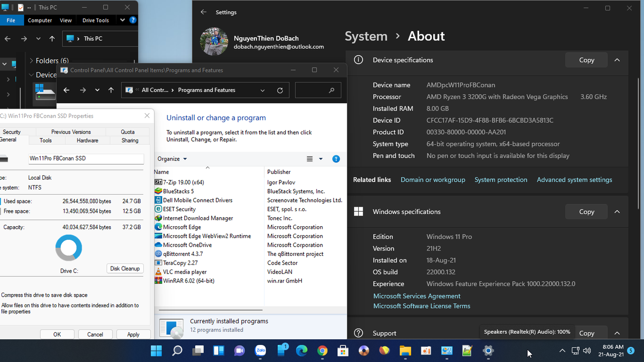644x362 pixels.
Task: Refresh the Programs and Features address bar
Action: 280,90
